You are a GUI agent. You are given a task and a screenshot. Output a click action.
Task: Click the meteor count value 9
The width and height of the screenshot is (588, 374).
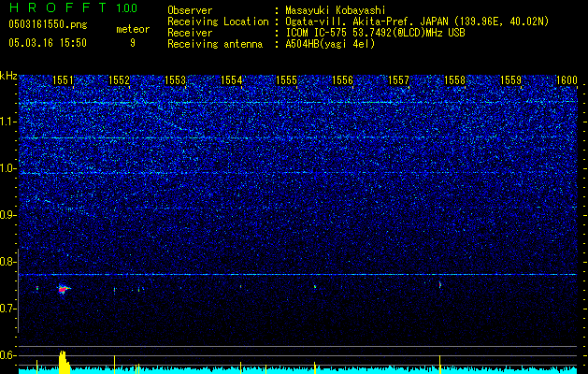click(x=133, y=43)
